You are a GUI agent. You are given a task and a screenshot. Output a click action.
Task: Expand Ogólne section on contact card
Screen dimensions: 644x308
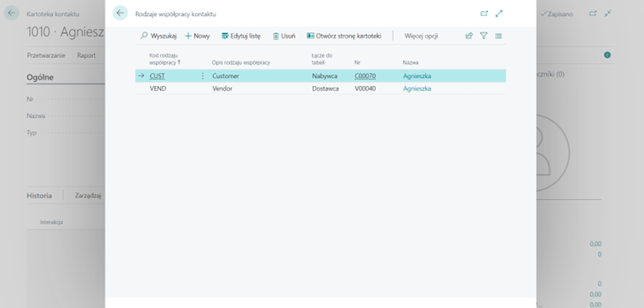tap(40, 77)
